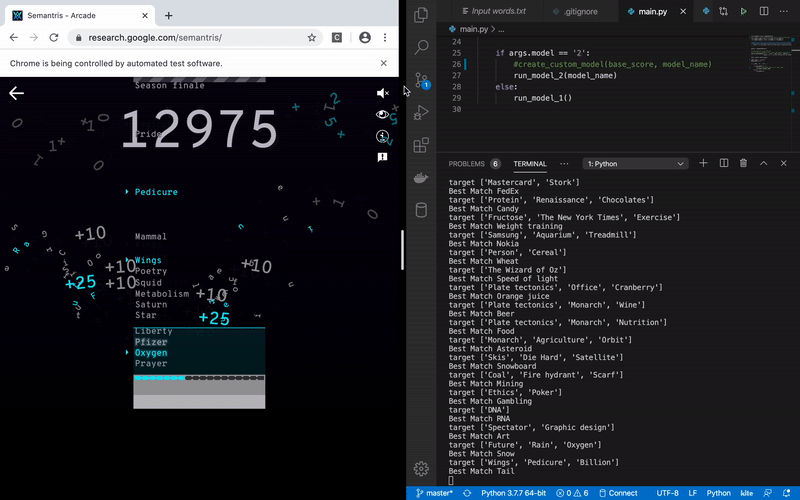Open the terminal selector dropdown '1: Python'

click(x=635, y=164)
